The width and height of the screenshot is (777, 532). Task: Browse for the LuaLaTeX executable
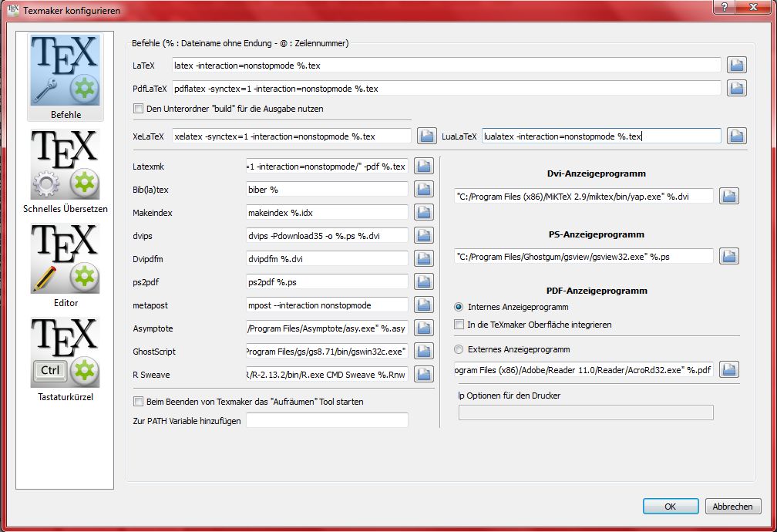[737, 136]
